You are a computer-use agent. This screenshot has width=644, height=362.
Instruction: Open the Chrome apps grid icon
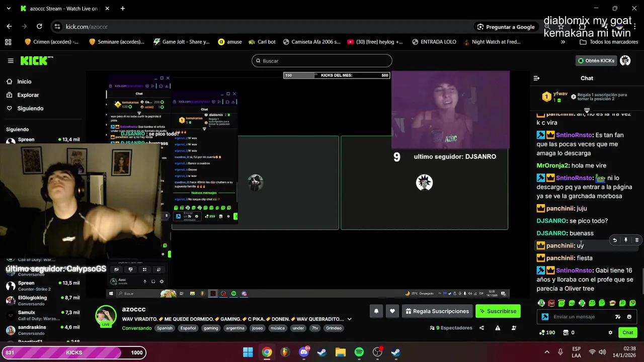tap(8, 42)
